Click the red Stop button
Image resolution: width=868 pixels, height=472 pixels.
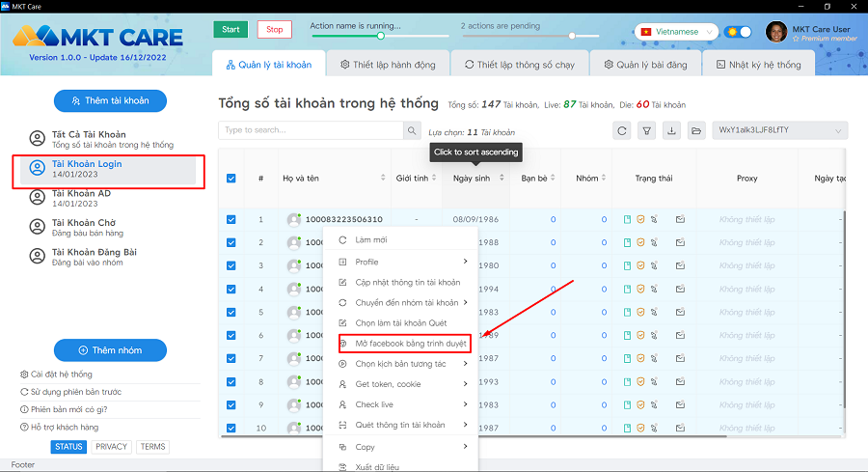(275, 29)
